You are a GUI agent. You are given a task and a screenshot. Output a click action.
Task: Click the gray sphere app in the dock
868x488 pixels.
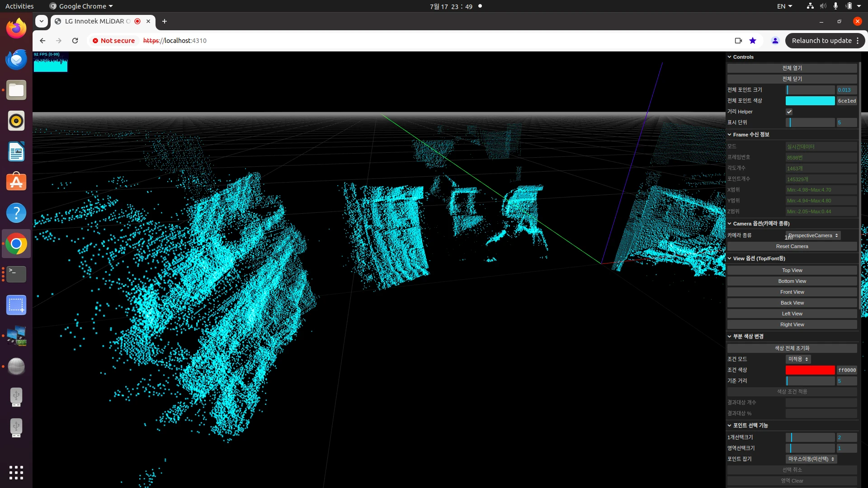16,366
